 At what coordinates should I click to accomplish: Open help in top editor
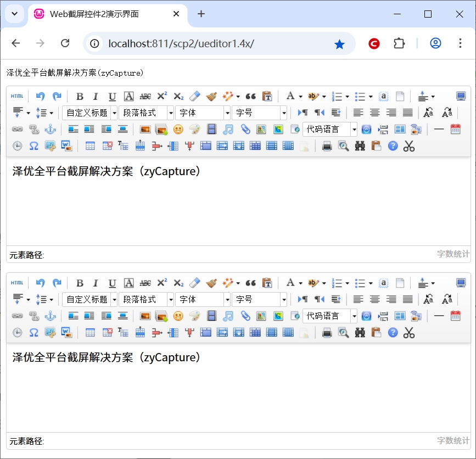393,146
